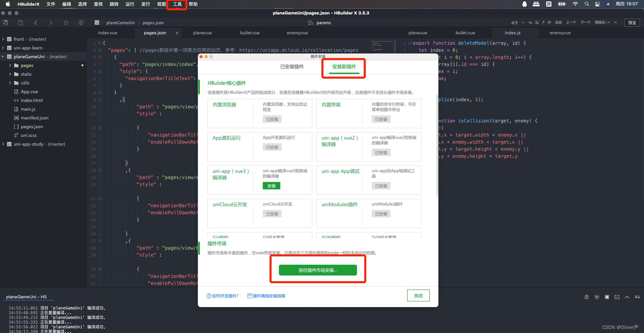Click the 全选 select-all search button
The height and width of the screenshot is (333, 644).
click(558, 23)
